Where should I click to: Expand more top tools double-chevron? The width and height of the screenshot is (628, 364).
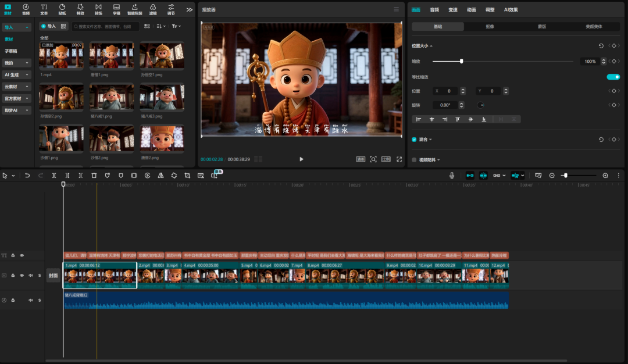coord(190,10)
